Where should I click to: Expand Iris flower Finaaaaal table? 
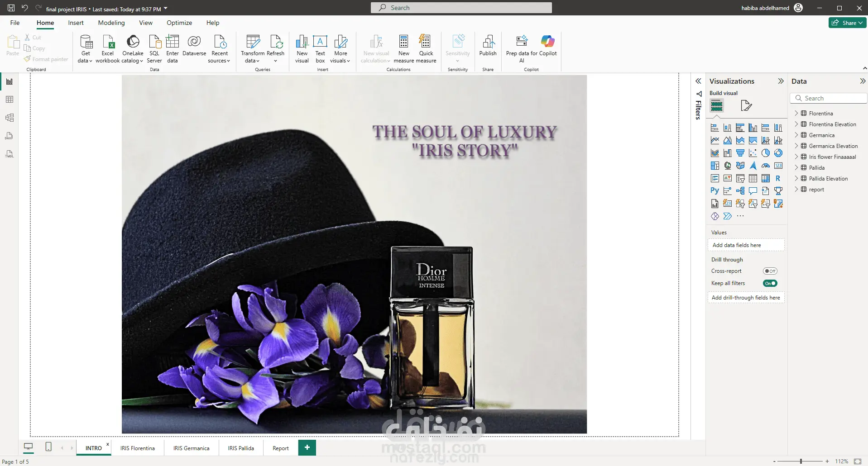tap(796, 157)
